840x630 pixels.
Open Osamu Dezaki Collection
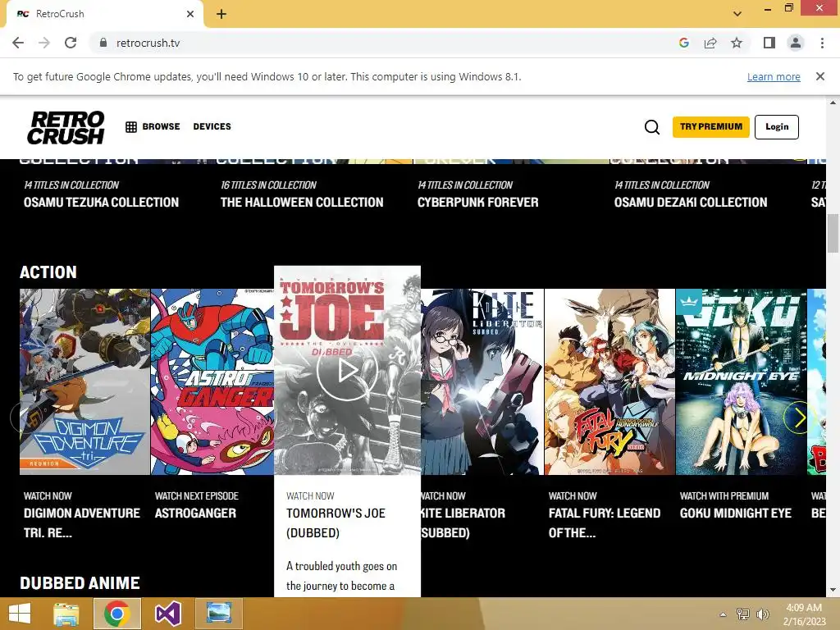pos(691,203)
